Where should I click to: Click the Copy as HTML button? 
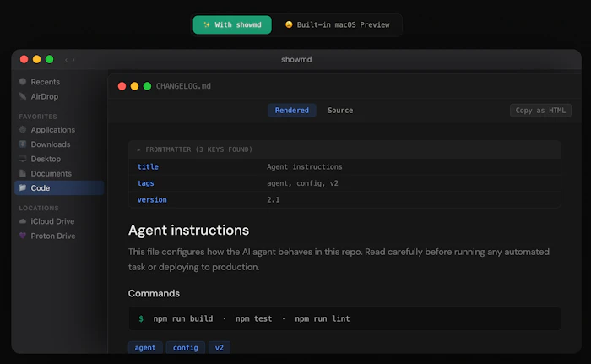click(540, 111)
